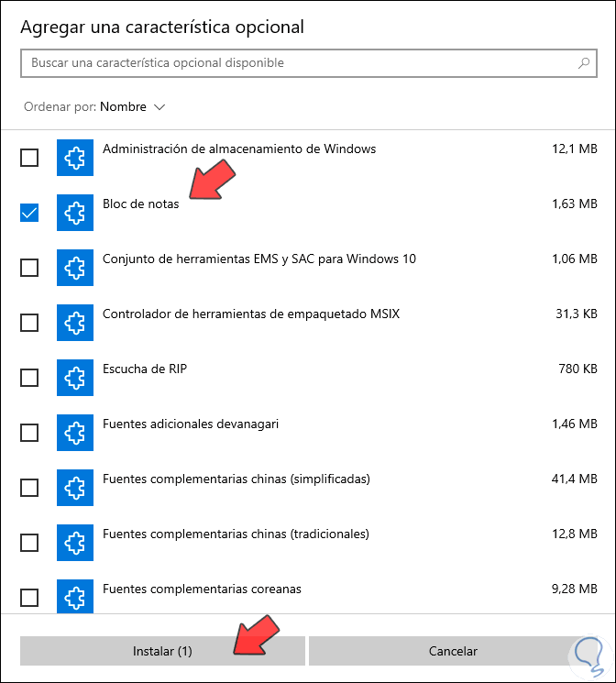Screen dimensions: 616x683
Task: Click puzzle icon beside Bloc de notas
Action: [75, 213]
